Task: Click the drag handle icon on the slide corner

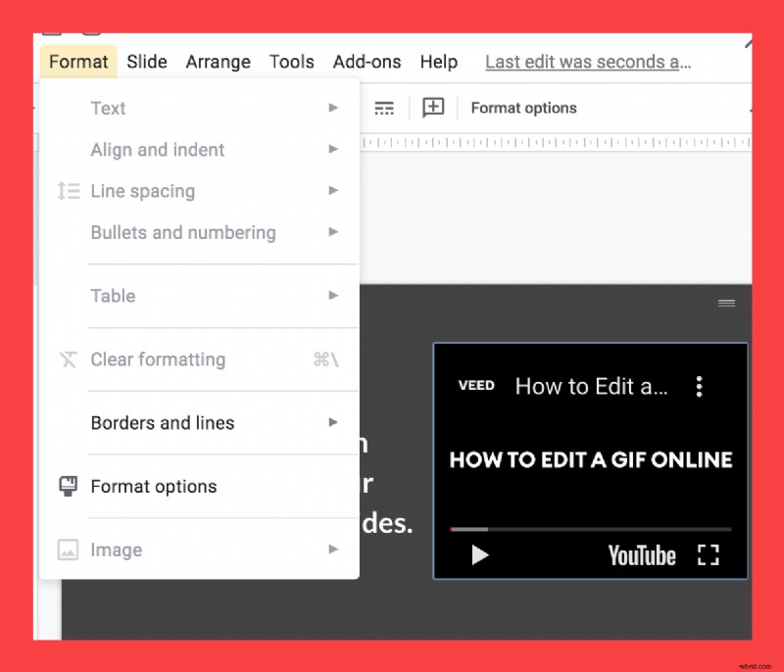Action: [726, 303]
